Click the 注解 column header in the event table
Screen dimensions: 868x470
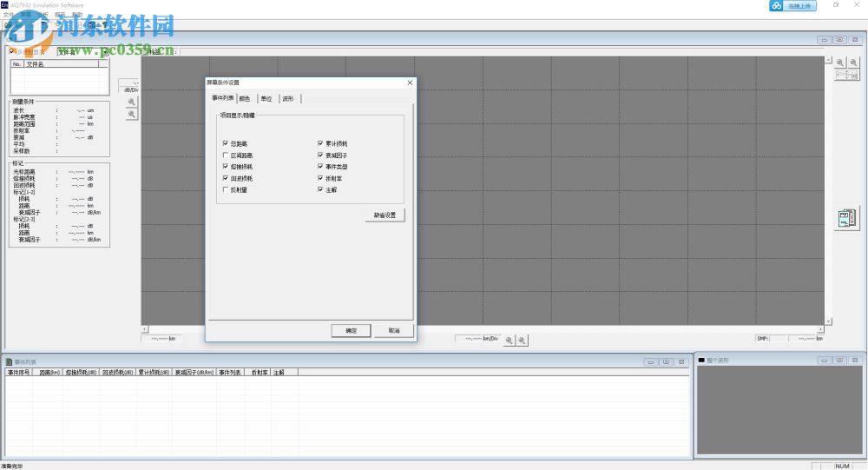[x=285, y=373]
